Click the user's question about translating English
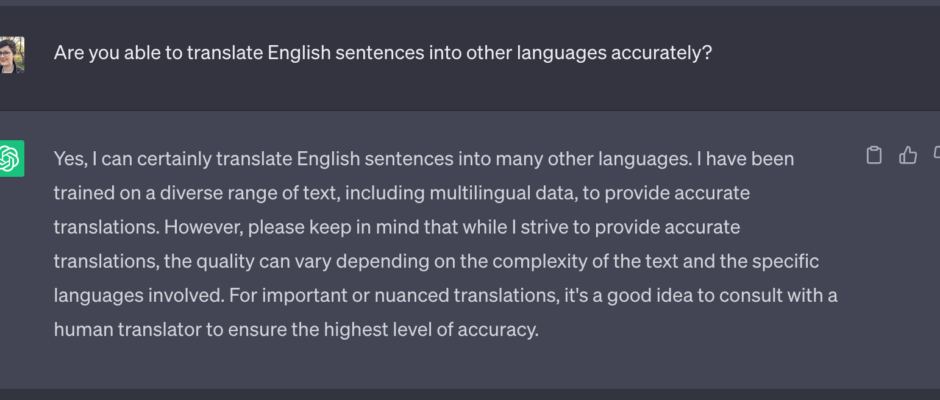 (382, 53)
